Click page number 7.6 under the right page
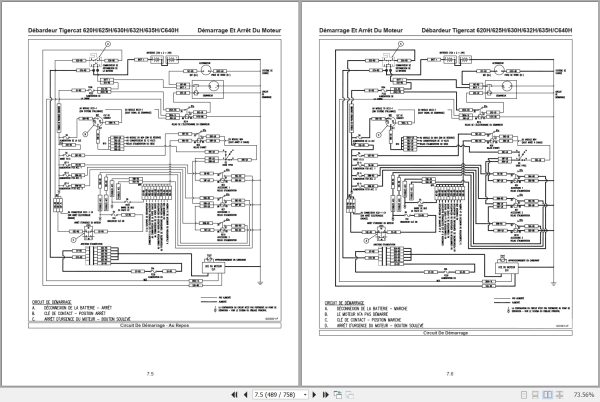 (x=450, y=374)
